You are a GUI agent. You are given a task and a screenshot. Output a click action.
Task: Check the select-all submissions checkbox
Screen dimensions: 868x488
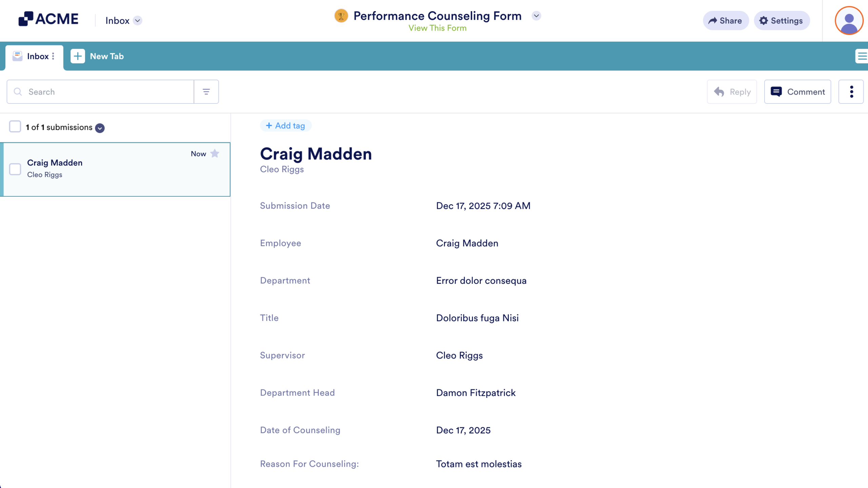(15, 126)
